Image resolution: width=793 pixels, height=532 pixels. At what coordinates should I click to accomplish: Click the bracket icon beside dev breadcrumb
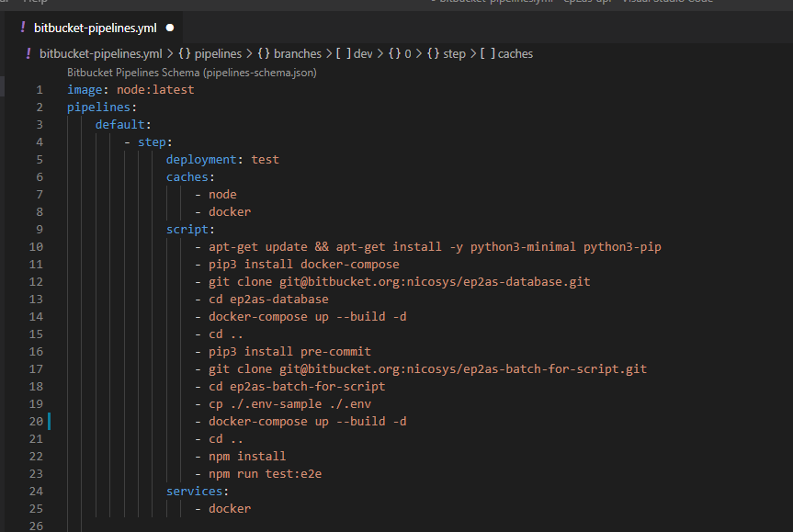point(344,53)
